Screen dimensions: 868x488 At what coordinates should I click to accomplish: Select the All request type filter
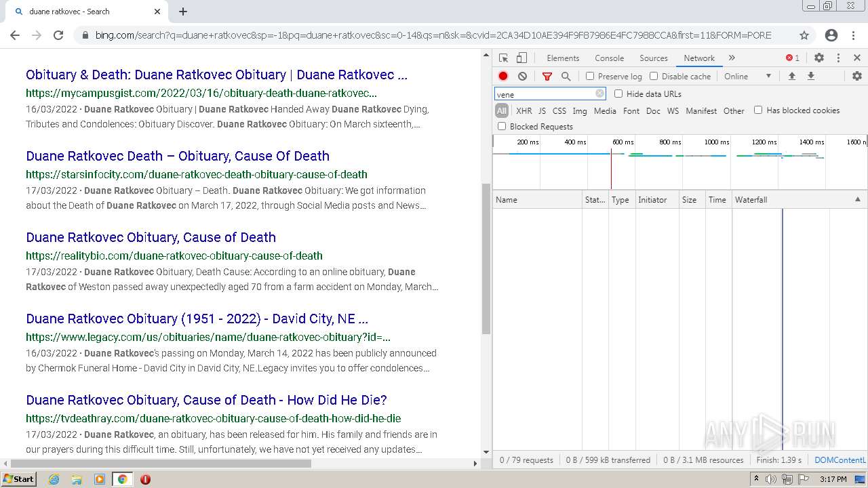tap(502, 111)
